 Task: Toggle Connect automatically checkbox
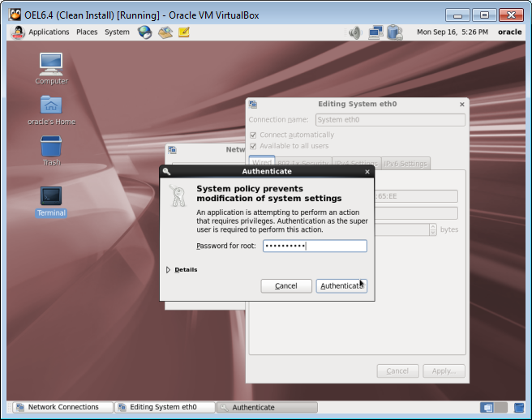253,135
